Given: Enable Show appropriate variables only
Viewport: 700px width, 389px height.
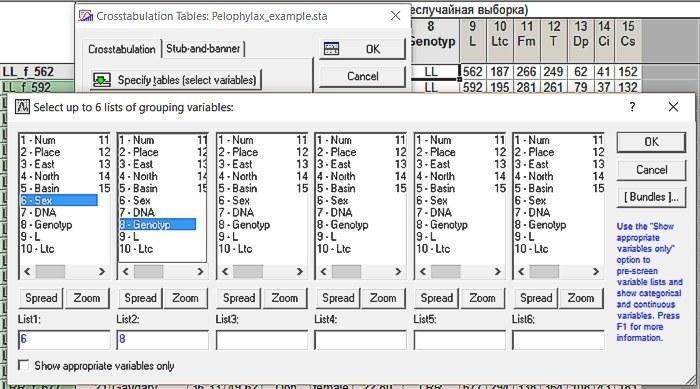Looking at the screenshot, I should click(x=23, y=365).
